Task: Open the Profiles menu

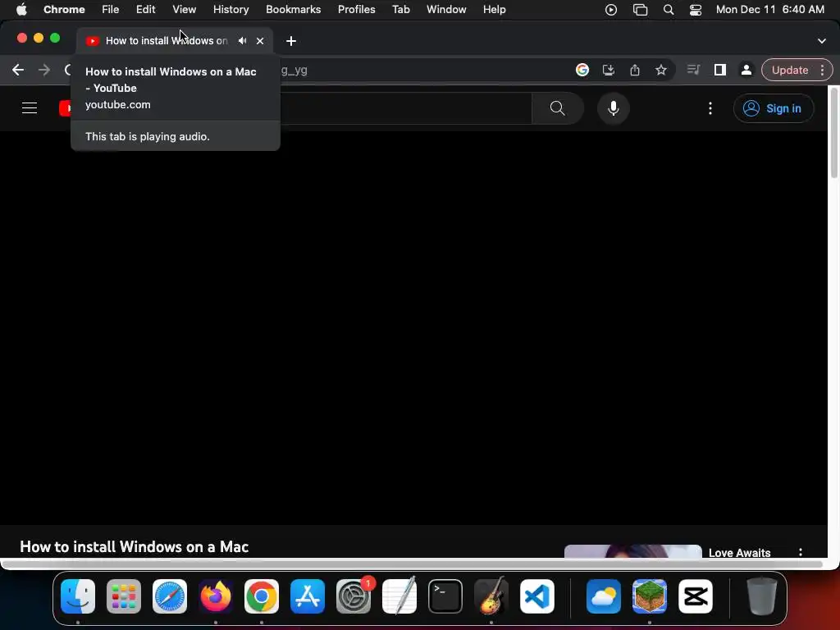Action: 357,10
